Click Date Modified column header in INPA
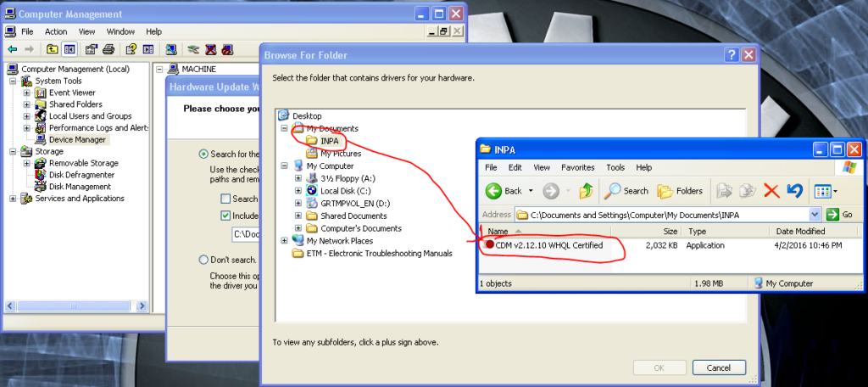The height and width of the screenshot is (387, 868). (816, 231)
